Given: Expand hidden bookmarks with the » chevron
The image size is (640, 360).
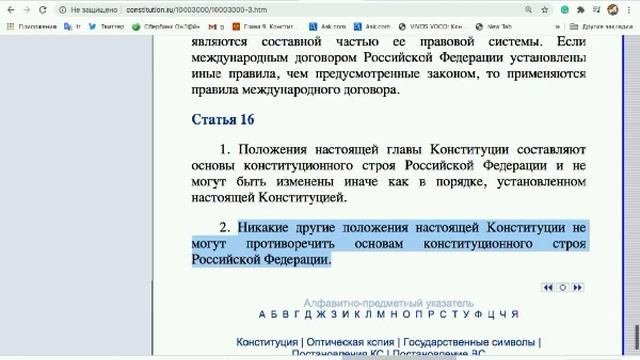Looking at the screenshot, I should click(557, 27).
